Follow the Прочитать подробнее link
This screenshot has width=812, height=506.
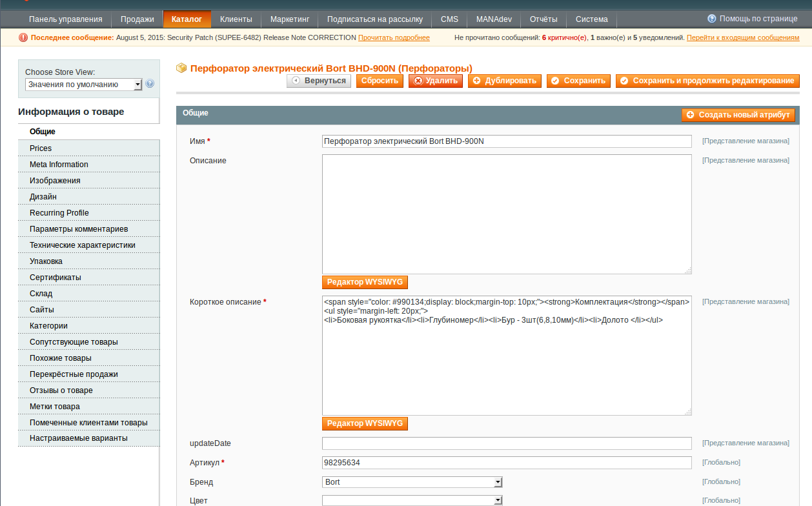(x=394, y=37)
